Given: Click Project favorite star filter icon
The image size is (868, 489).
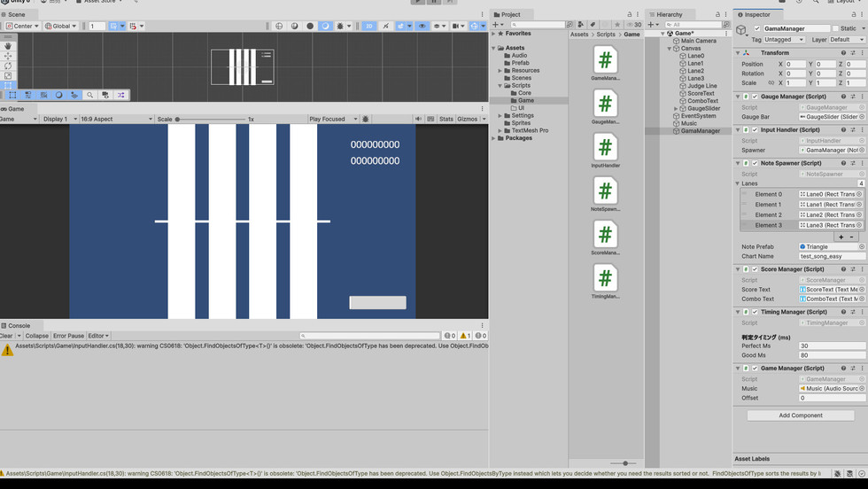Looking at the screenshot, I should point(617,25).
